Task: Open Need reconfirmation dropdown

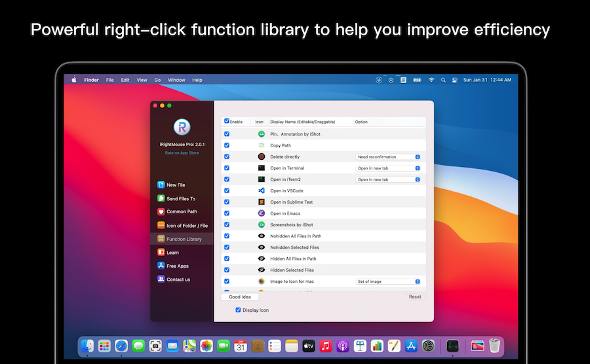Action: [388, 156]
